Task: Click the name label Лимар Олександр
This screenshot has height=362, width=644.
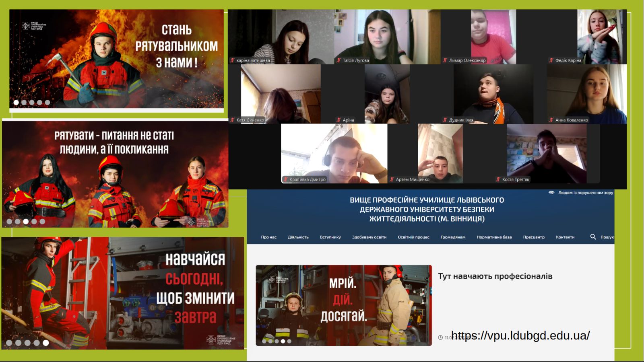Action: coord(467,60)
